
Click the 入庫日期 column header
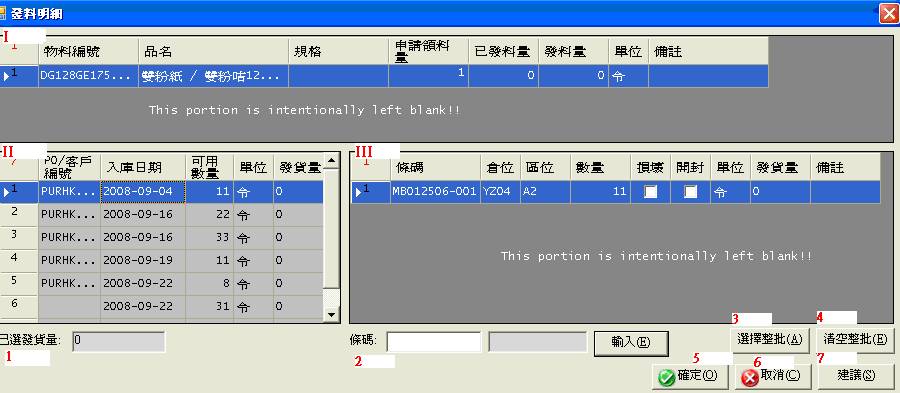tap(143, 168)
